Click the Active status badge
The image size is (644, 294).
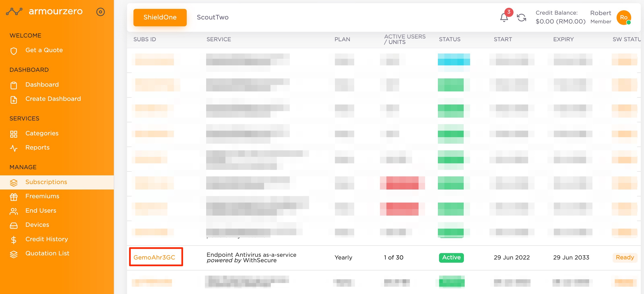tap(451, 257)
